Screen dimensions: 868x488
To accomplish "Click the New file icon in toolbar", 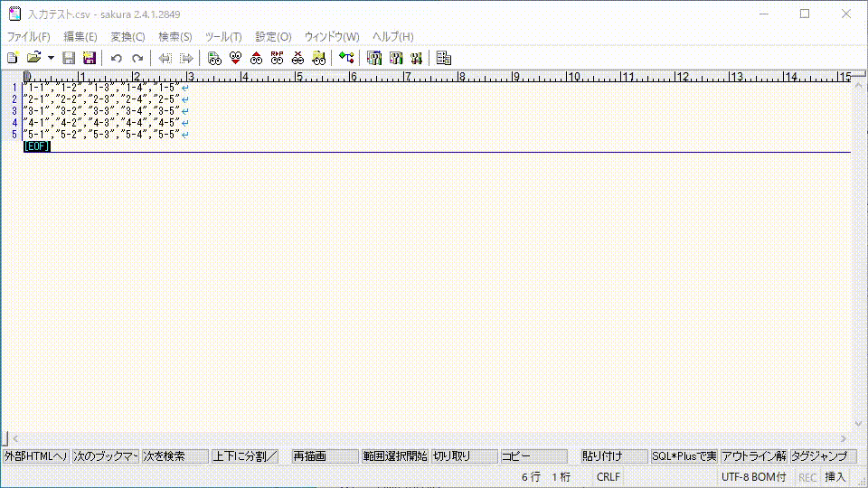I will (x=13, y=58).
